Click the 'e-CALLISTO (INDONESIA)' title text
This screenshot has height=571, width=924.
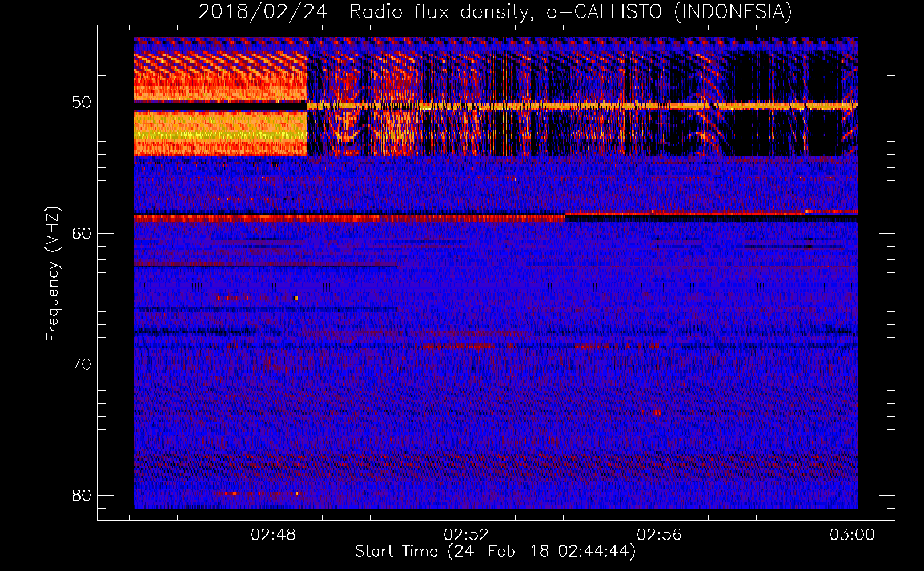coord(669,11)
